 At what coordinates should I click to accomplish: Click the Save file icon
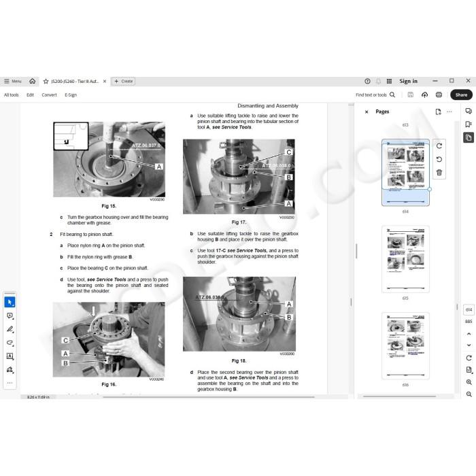tap(411, 95)
